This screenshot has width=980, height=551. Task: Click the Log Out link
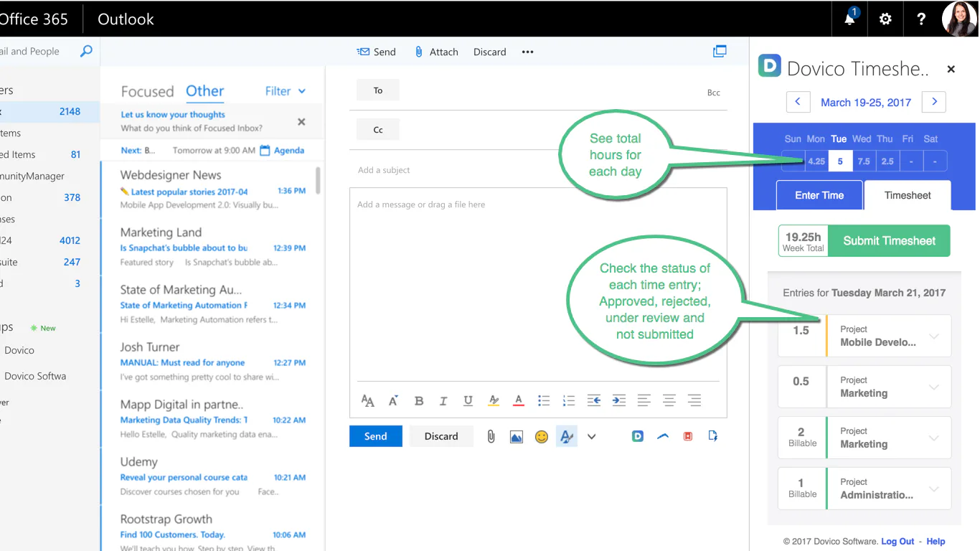click(897, 542)
